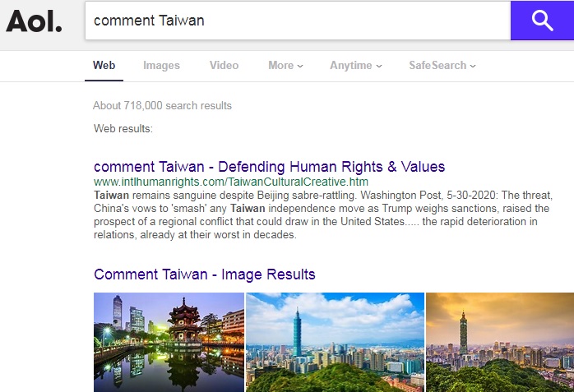
Task: Click the result snippet about Beijing sabre-rattling
Action: 323,215
